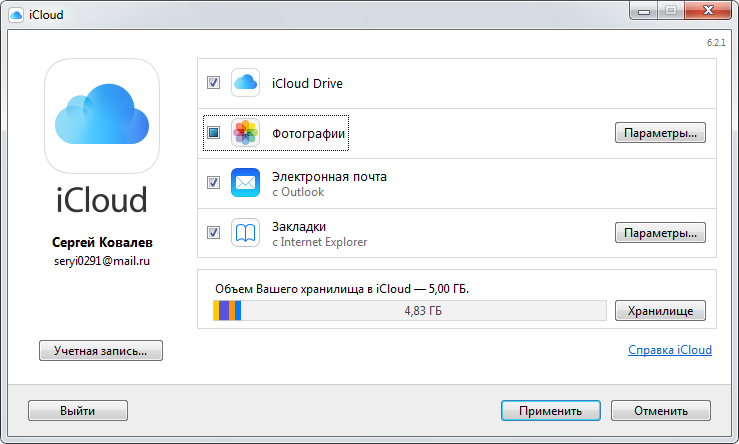
Task: Uncheck the iCloud Drive checkbox
Action: [213, 82]
